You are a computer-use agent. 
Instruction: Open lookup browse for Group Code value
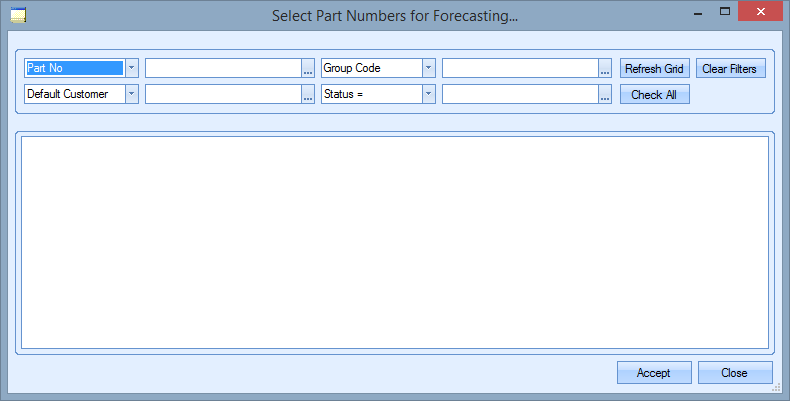click(605, 69)
